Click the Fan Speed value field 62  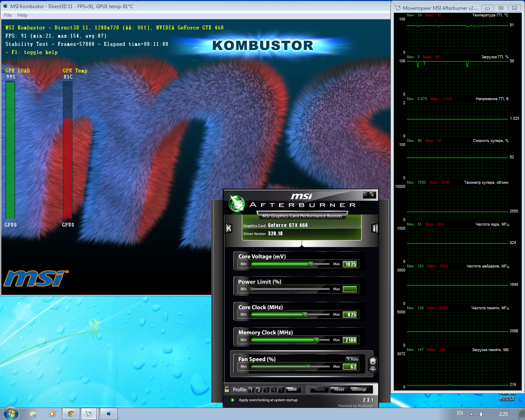pyautogui.click(x=350, y=367)
